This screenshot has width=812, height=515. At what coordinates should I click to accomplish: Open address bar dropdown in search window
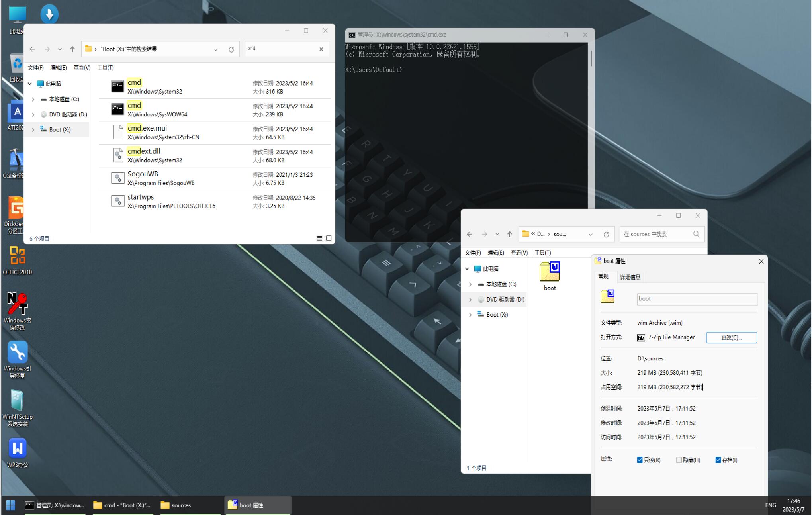tap(215, 49)
